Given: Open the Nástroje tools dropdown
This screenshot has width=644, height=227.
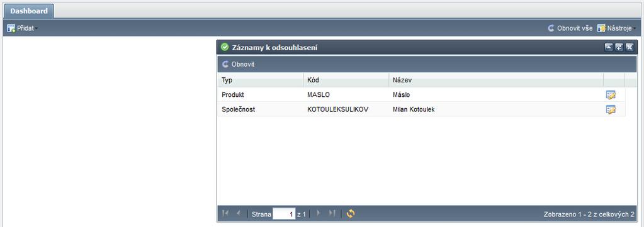Looking at the screenshot, I should (617, 28).
